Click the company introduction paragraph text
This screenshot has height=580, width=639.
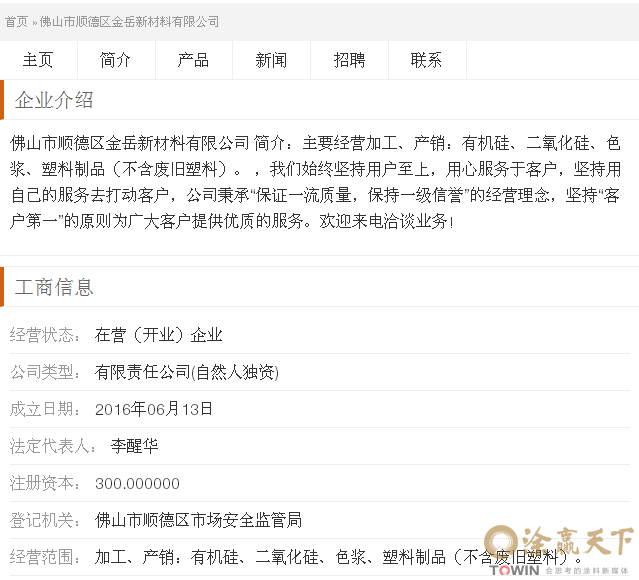coord(315,182)
